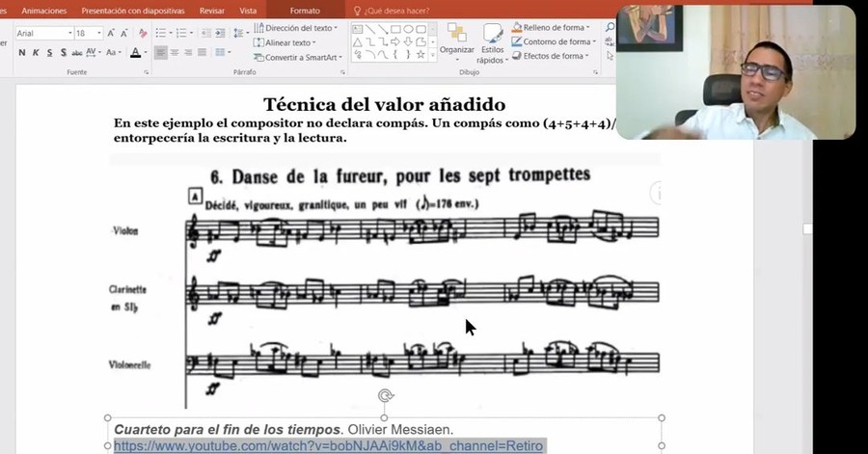Insert a text box shape
The width and height of the screenshot is (868, 454).
point(357,29)
